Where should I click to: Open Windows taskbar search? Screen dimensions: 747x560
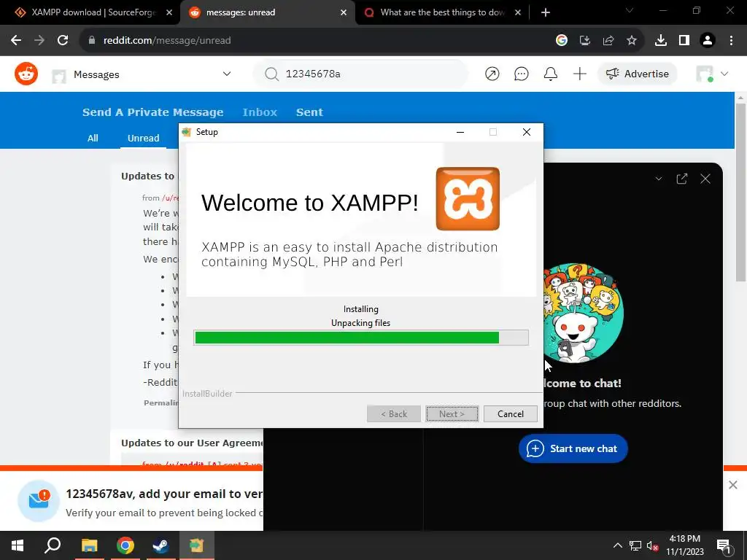click(x=53, y=545)
